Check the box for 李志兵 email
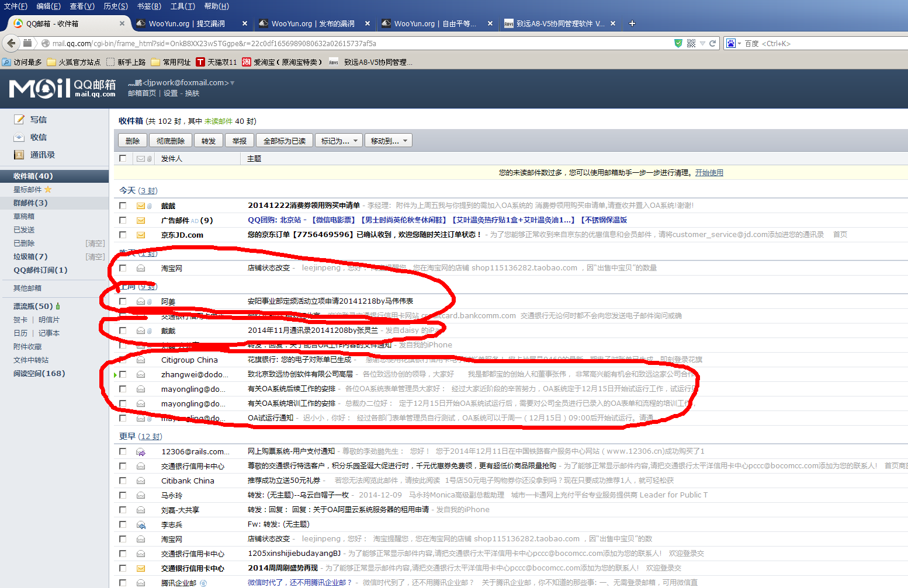Image resolution: width=908 pixels, height=588 pixels. (123, 524)
